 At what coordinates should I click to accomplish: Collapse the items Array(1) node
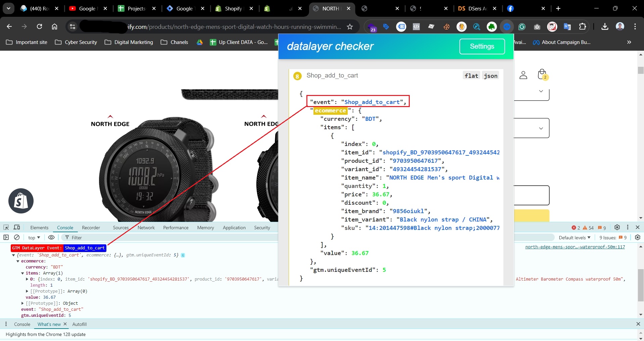coord(22,273)
